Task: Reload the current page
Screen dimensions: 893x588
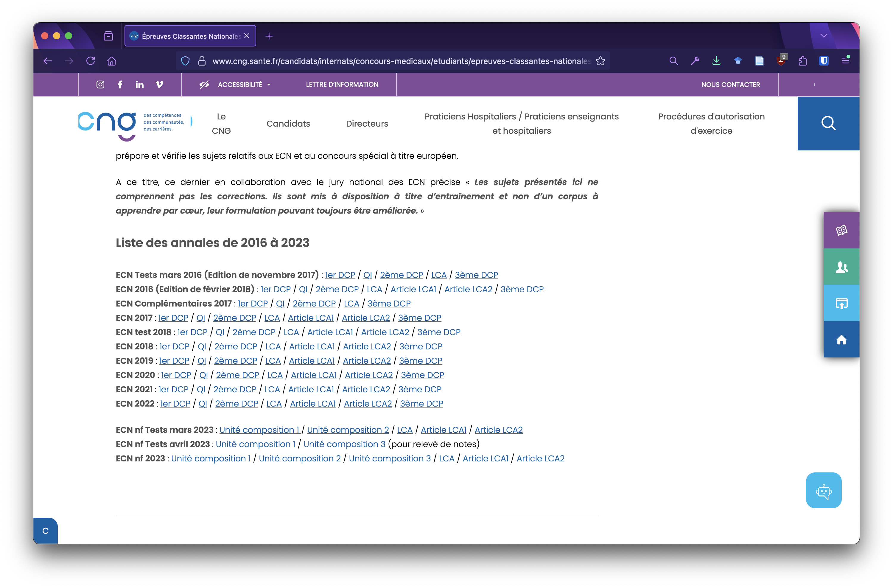Action: 91,61
